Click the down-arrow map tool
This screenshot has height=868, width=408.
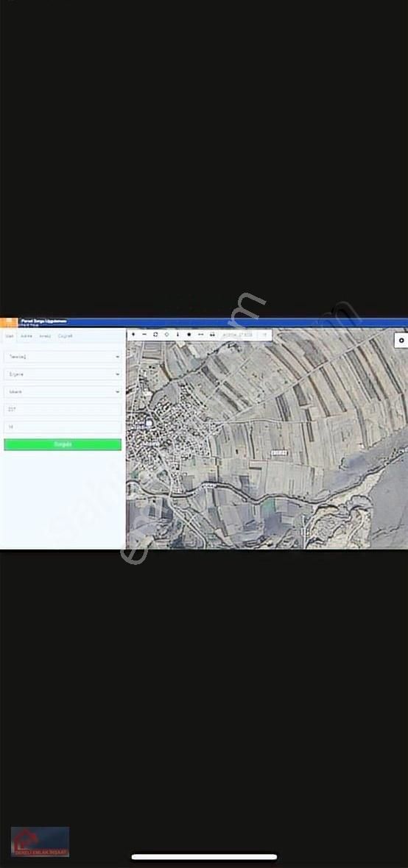point(177,335)
